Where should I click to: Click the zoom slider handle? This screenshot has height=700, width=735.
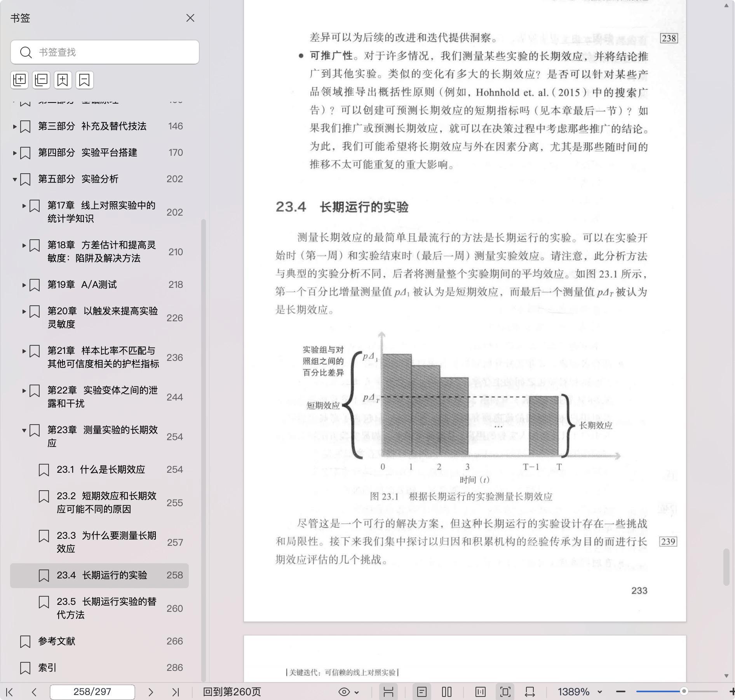tap(684, 691)
